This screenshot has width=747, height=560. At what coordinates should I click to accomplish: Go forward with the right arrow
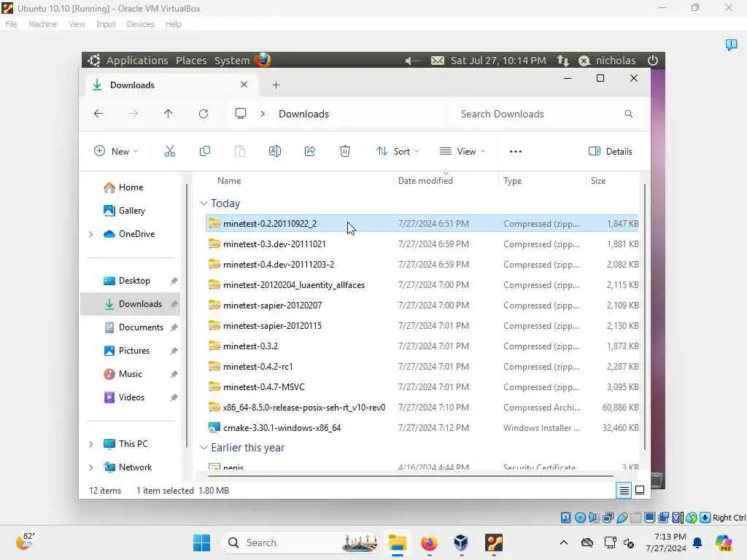click(x=133, y=114)
